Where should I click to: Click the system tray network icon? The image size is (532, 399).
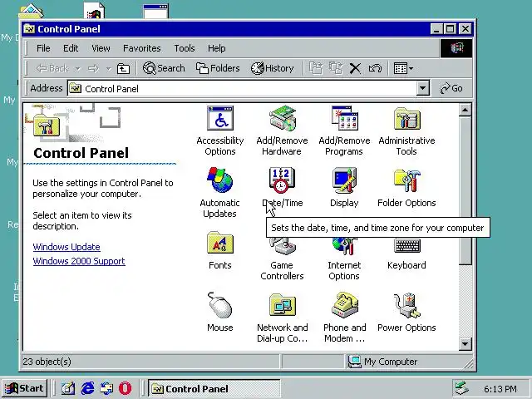[x=462, y=388]
